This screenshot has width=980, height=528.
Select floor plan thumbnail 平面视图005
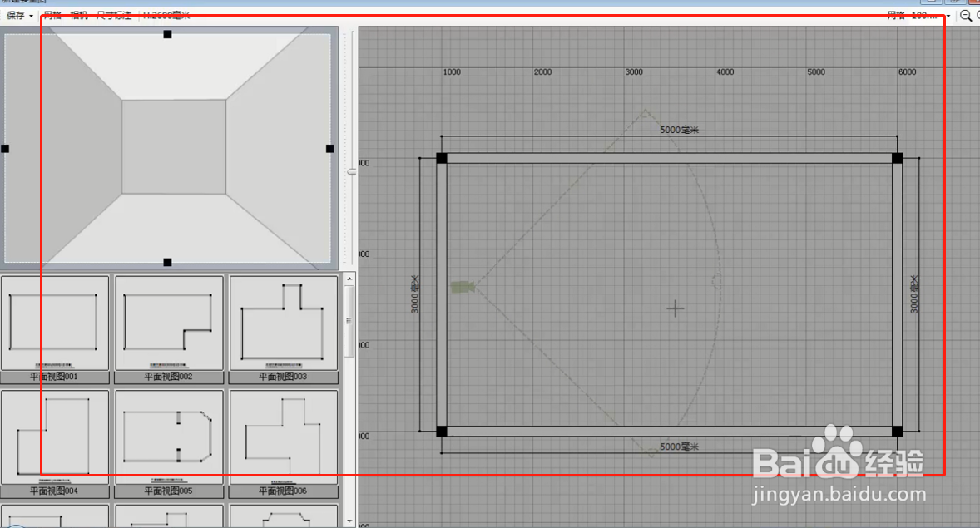(x=170, y=444)
